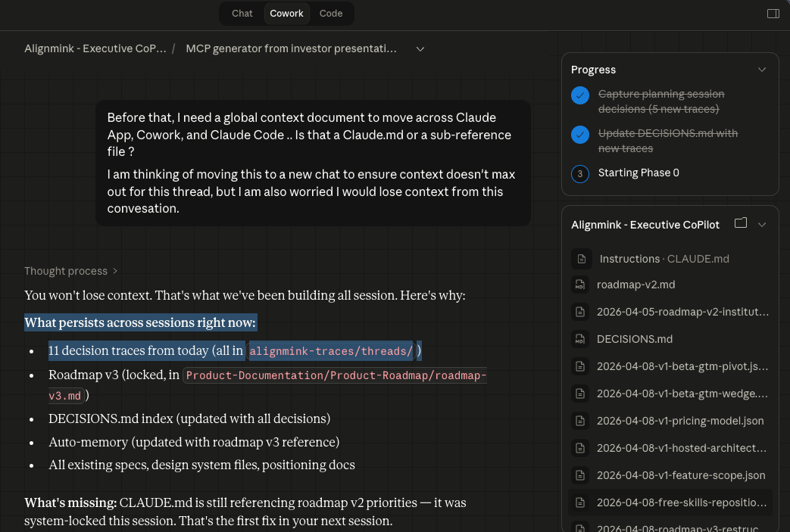
Task: Click the Auto-memory bullet text
Action: point(194,442)
